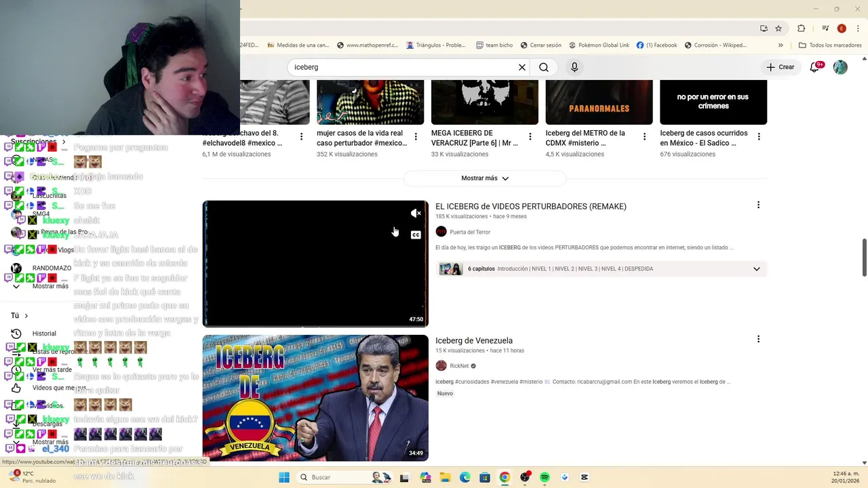
Task: Open RickNet channel avatar
Action: pyautogui.click(x=441, y=366)
